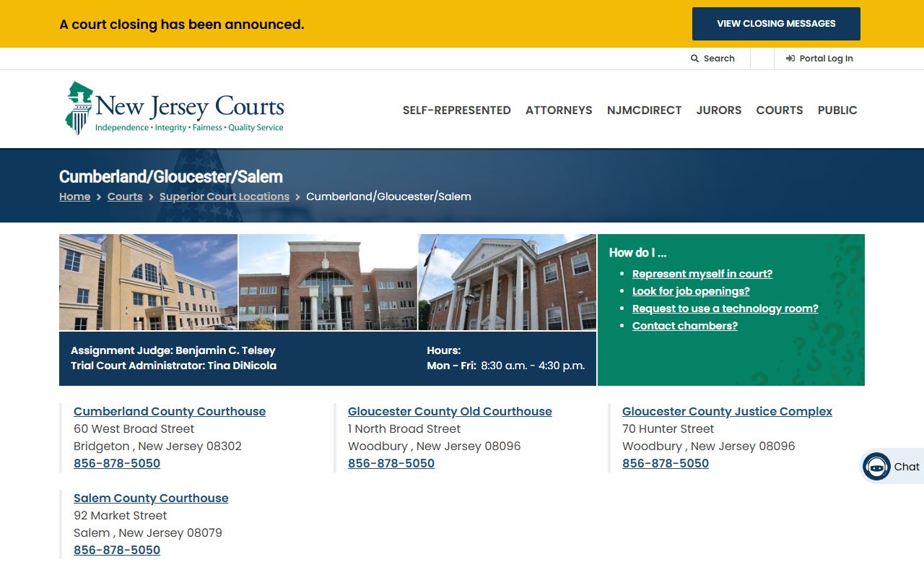Click the Portal Log In arrow icon
Screen dimensions: 924x578
pyautogui.click(x=790, y=59)
